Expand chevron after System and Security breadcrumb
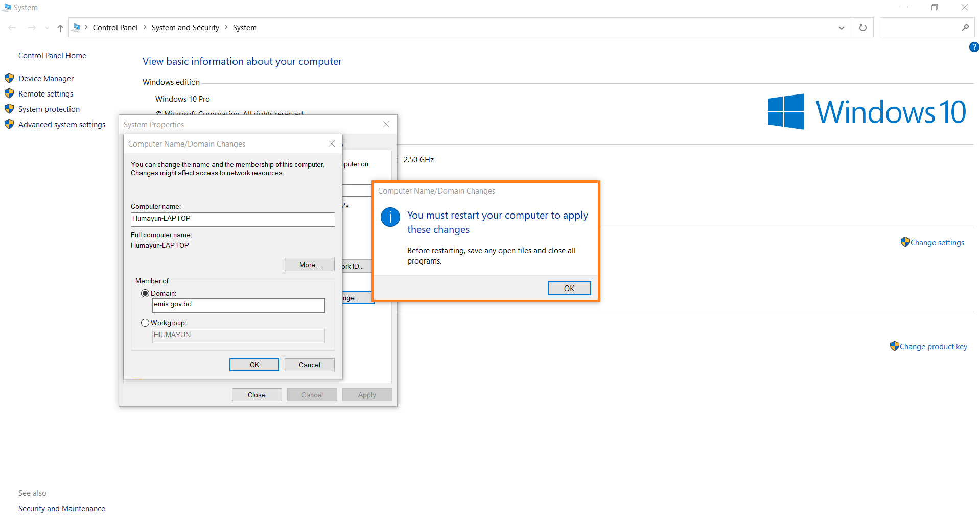The width and height of the screenshot is (980, 524). tap(226, 27)
